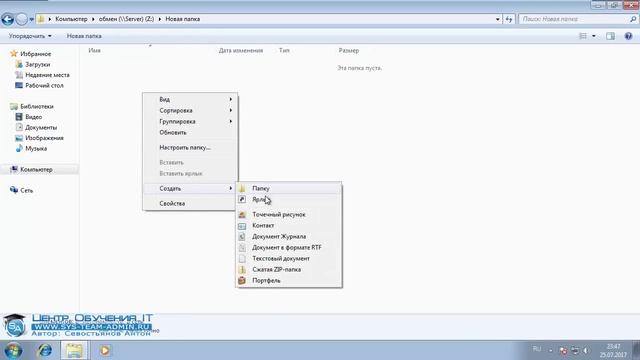Open Рабочий стол in the navigation pane
Viewport: 640px width, 360px height.
(x=44, y=86)
